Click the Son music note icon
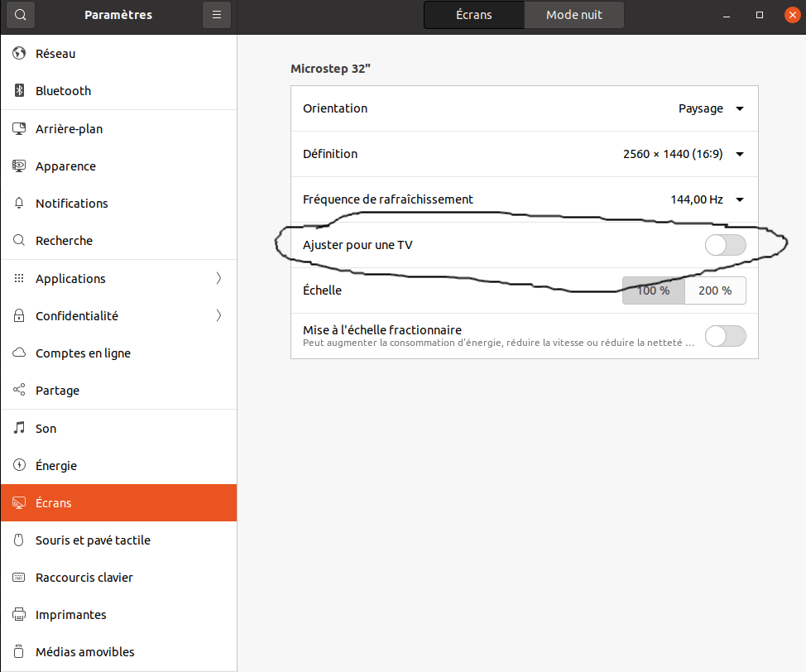The height and width of the screenshot is (672, 806). click(19, 428)
